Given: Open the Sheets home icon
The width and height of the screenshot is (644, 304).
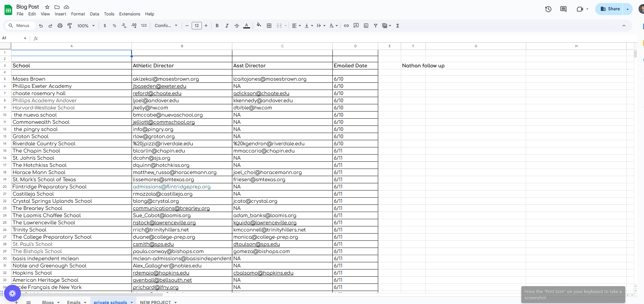Looking at the screenshot, I should 8,10.
